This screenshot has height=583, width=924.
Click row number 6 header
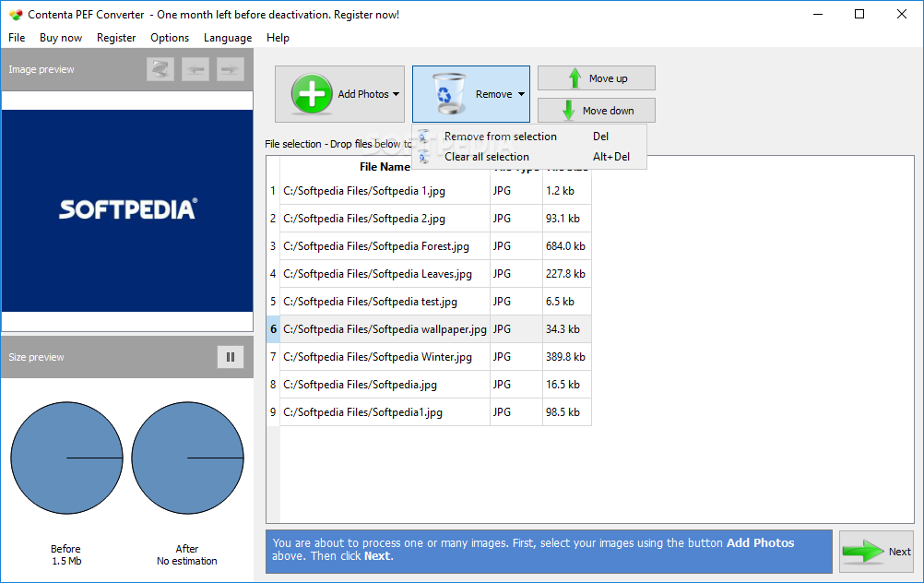[273, 329]
